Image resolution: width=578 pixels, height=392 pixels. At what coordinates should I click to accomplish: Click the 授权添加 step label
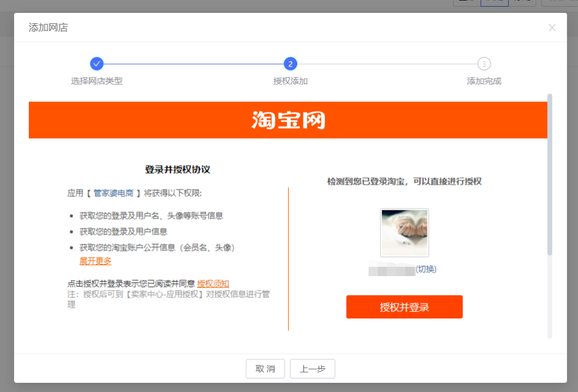[x=291, y=81]
